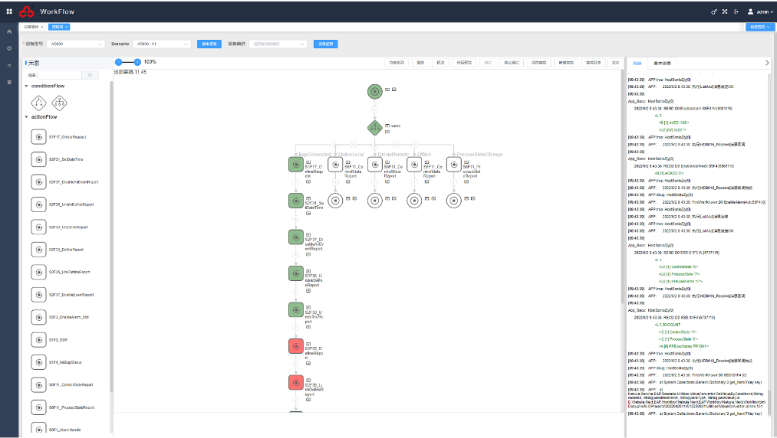Image resolution: width=777 pixels, height=438 pixels.
Task: Select the white node under ProcessStateChange branch
Action: [453, 164]
